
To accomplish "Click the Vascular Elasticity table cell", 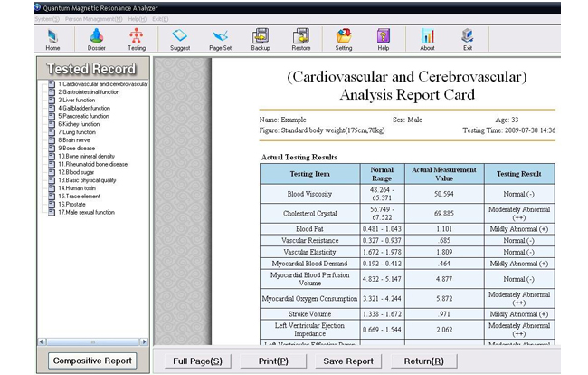I will click(309, 252).
